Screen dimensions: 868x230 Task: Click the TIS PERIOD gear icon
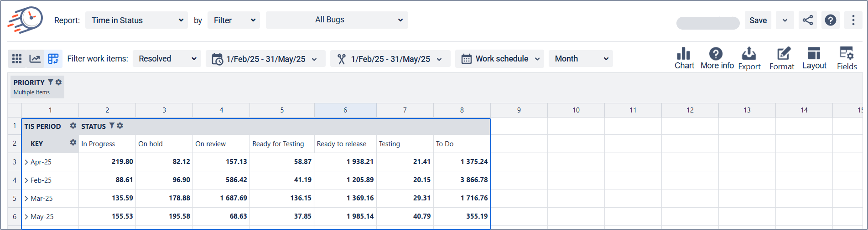click(x=73, y=126)
